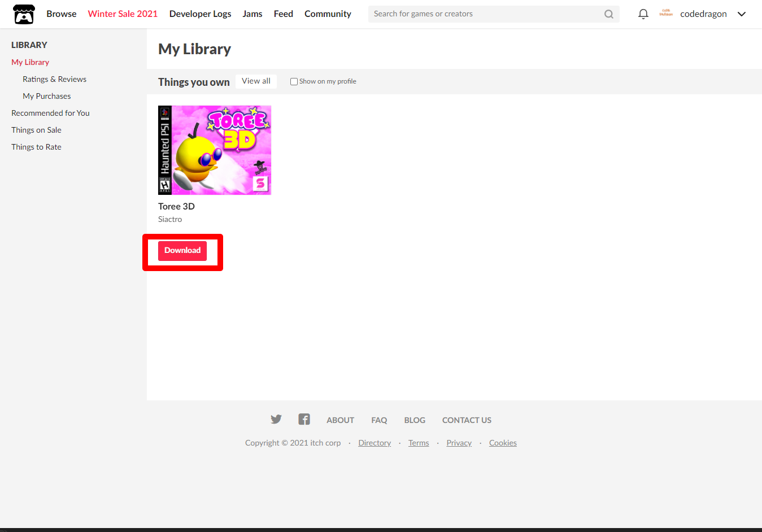Open Recommended for You
This screenshot has width=762, height=532.
(x=51, y=113)
